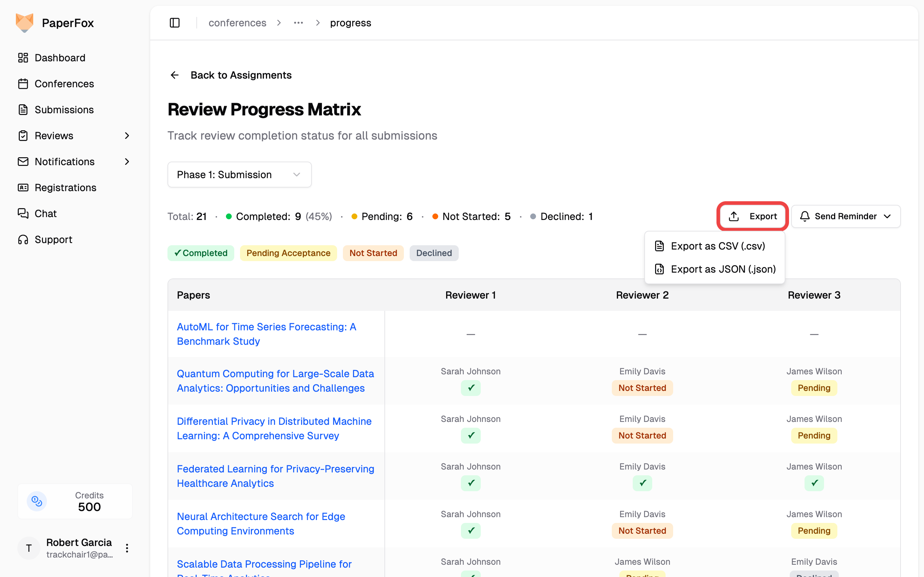This screenshot has width=924, height=577.
Task: Choose Export as JSON (.json)
Action: point(723,269)
